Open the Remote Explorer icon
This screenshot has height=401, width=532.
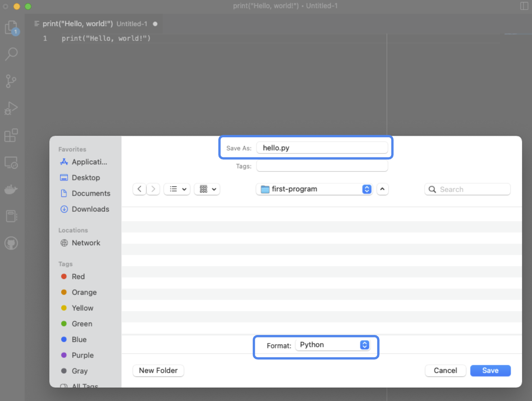[11, 163]
